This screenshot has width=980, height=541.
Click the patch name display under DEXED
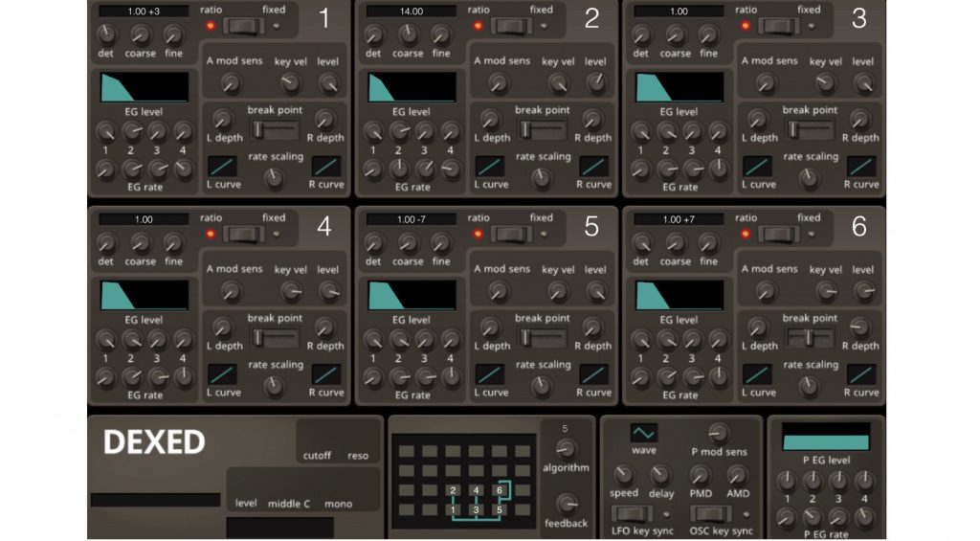point(156,500)
